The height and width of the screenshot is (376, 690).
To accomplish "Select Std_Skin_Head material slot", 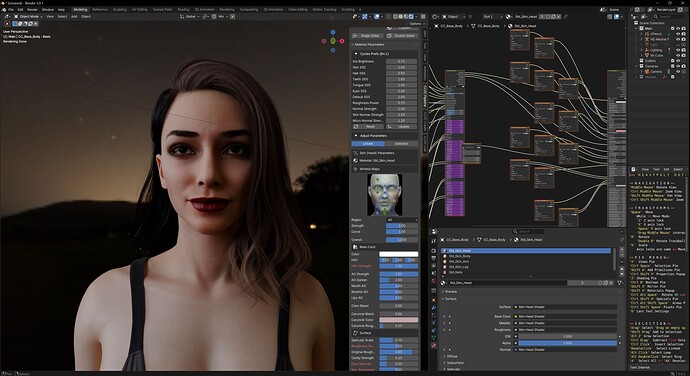I will point(526,251).
